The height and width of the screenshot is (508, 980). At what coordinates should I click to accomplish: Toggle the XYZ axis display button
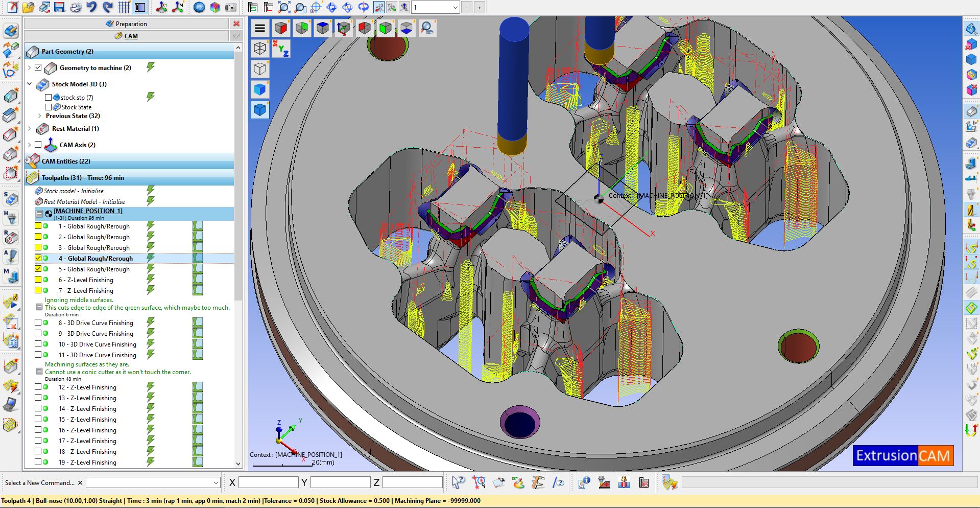tap(280, 49)
